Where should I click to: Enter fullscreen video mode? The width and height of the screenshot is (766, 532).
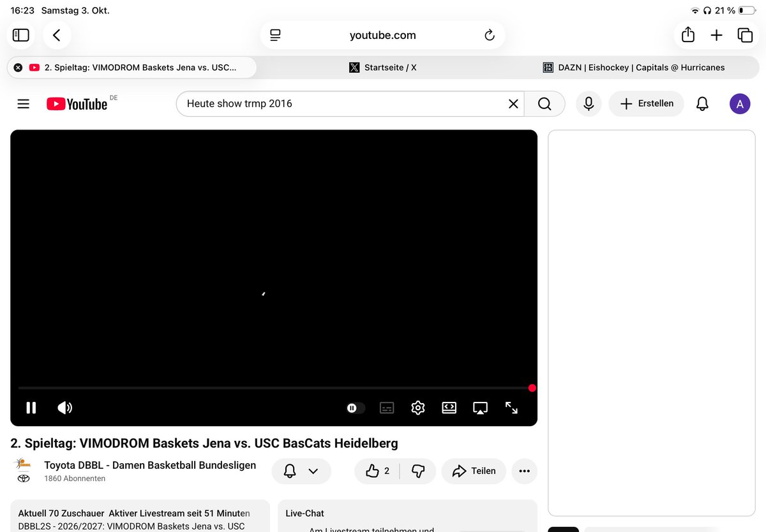pyautogui.click(x=511, y=408)
